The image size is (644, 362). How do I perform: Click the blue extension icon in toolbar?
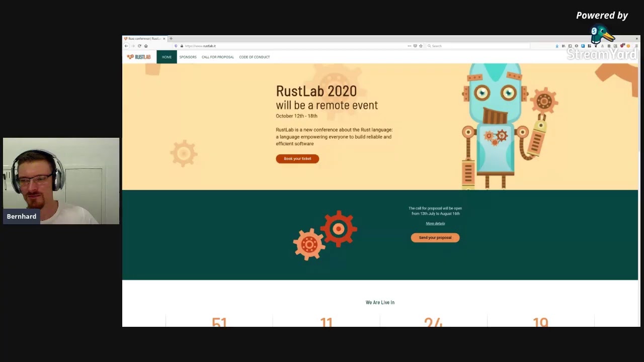(583, 46)
